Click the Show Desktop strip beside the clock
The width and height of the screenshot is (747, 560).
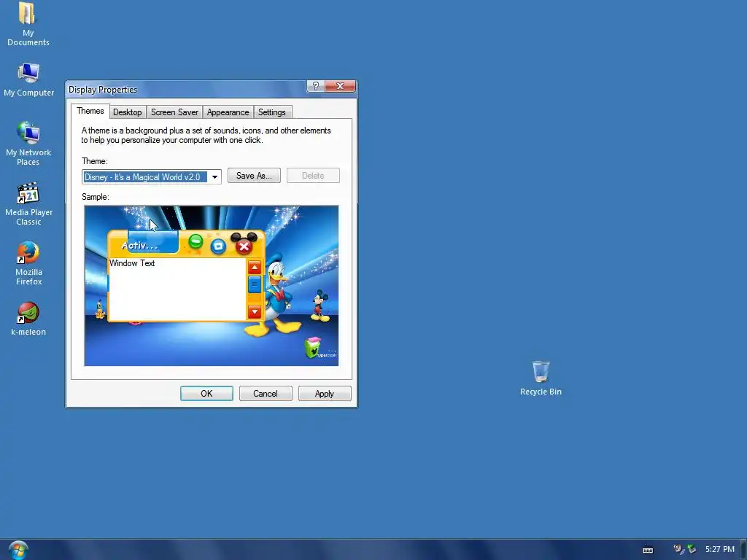(x=743, y=550)
